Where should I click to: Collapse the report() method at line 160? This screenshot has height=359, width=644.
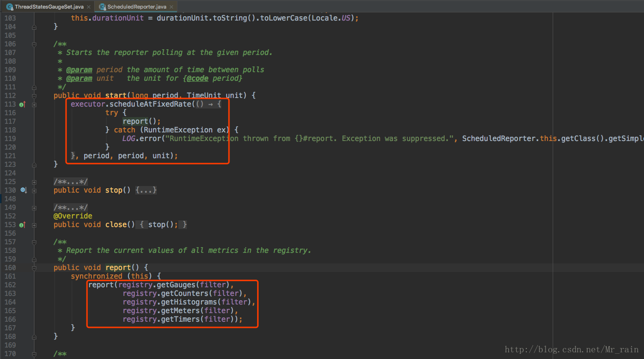tap(34, 268)
